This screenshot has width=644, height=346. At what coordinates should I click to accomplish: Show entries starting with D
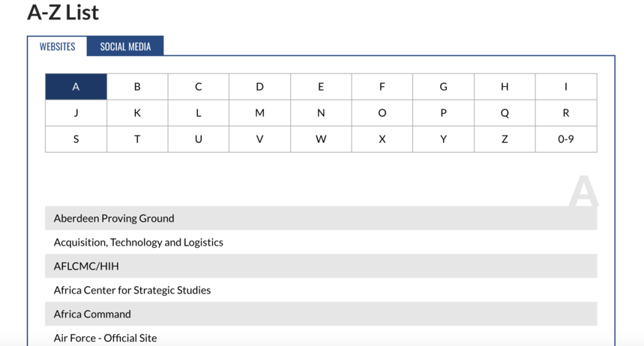[x=259, y=87]
